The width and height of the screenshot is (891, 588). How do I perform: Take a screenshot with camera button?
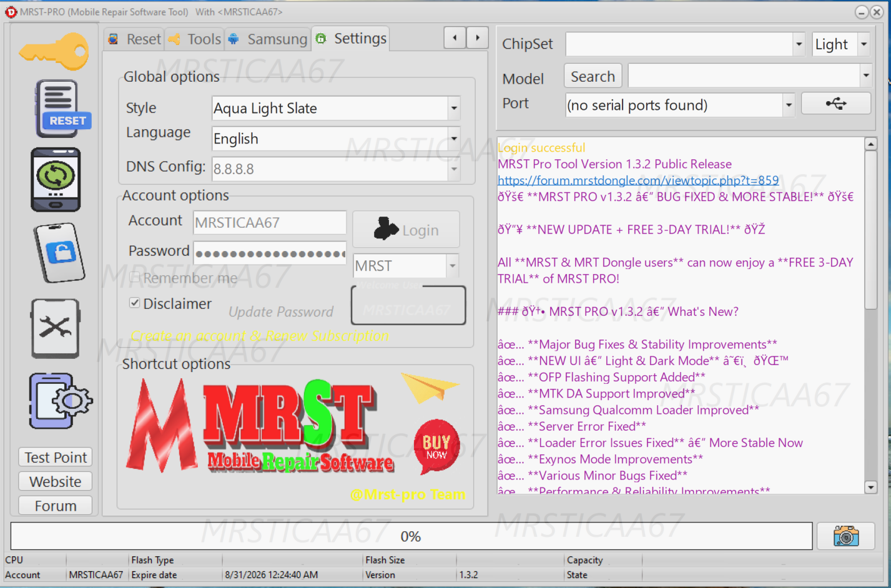tap(846, 536)
